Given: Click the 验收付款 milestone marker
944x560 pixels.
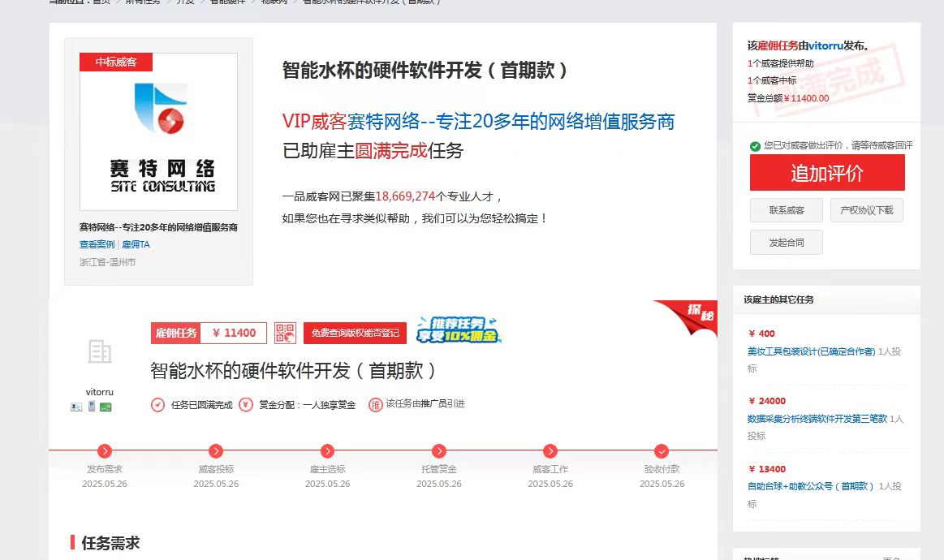Looking at the screenshot, I should [x=662, y=451].
